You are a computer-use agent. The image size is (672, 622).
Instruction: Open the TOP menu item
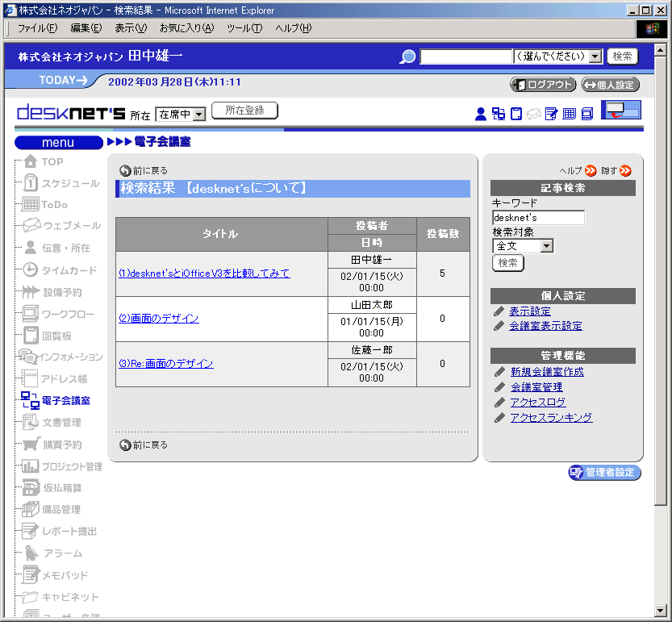point(44,161)
